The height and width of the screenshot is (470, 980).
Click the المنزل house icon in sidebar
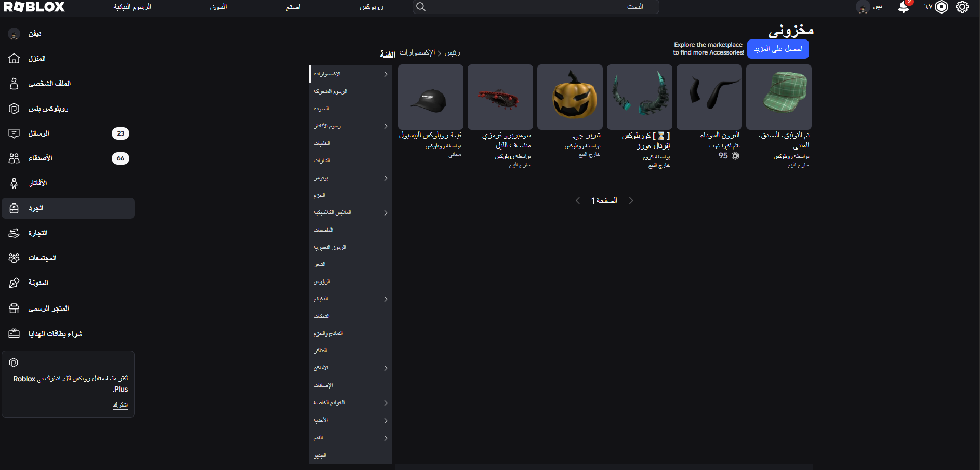[x=14, y=59]
